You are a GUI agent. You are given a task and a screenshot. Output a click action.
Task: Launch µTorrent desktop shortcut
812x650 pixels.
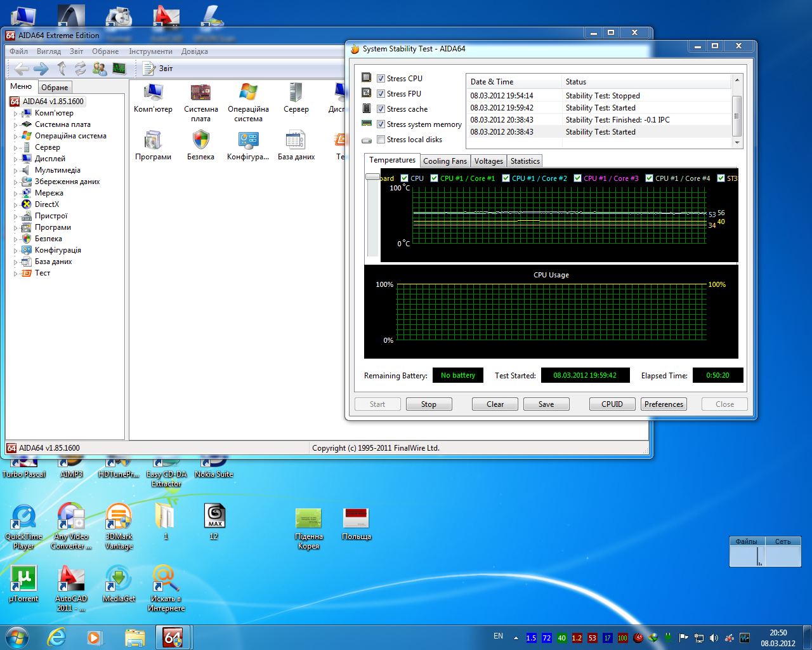(x=23, y=584)
